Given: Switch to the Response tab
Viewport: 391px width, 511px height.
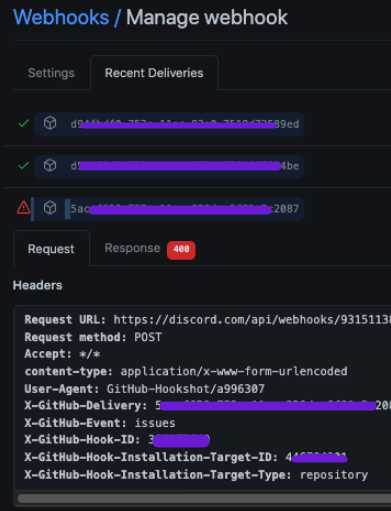Looking at the screenshot, I should pos(132,248).
